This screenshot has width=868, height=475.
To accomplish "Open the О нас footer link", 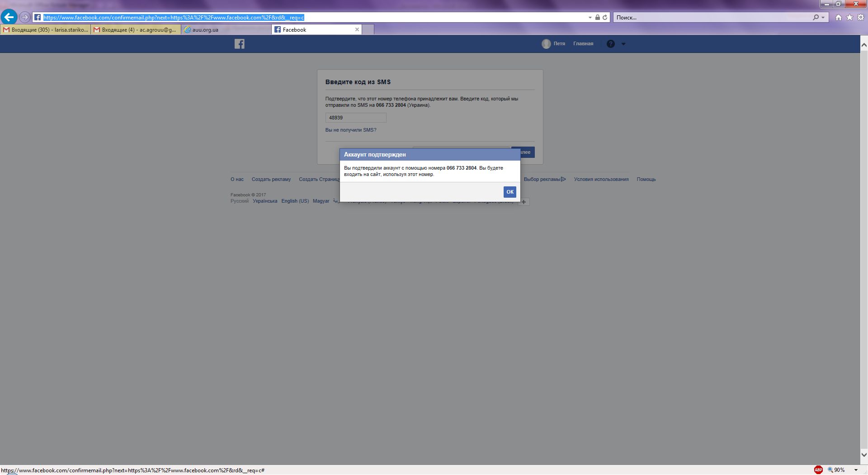I will (237, 179).
